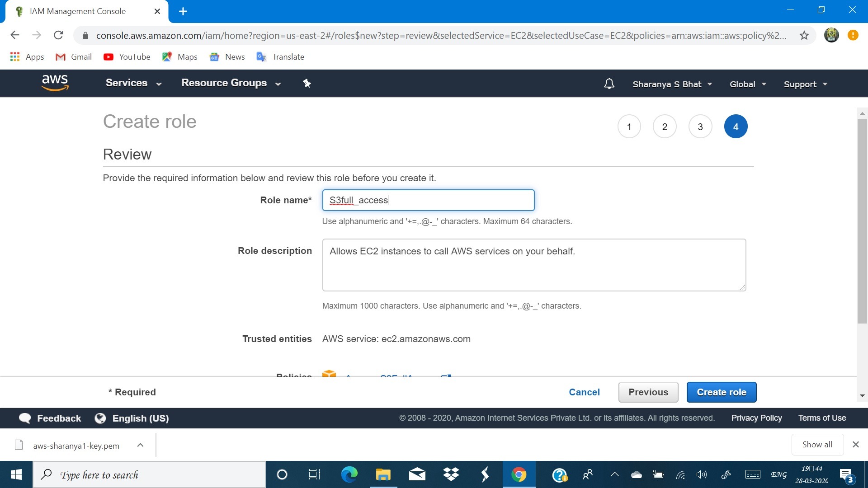Click the browser address bar URL
This screenshot has width=868, height=488.
[441, 35]
